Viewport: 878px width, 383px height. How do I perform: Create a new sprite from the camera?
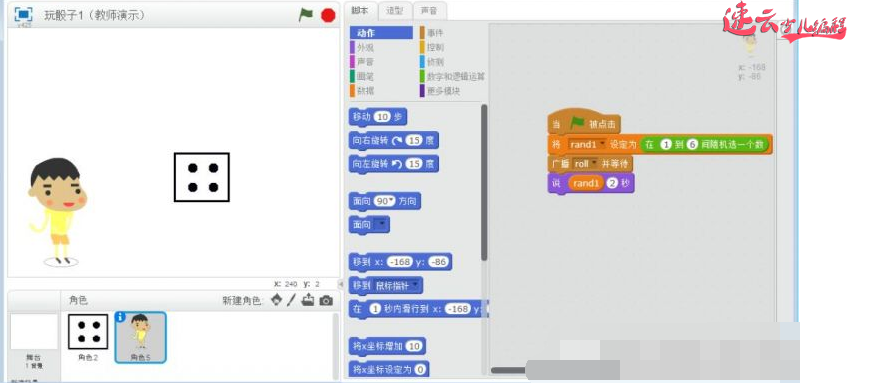coord(326,301)
